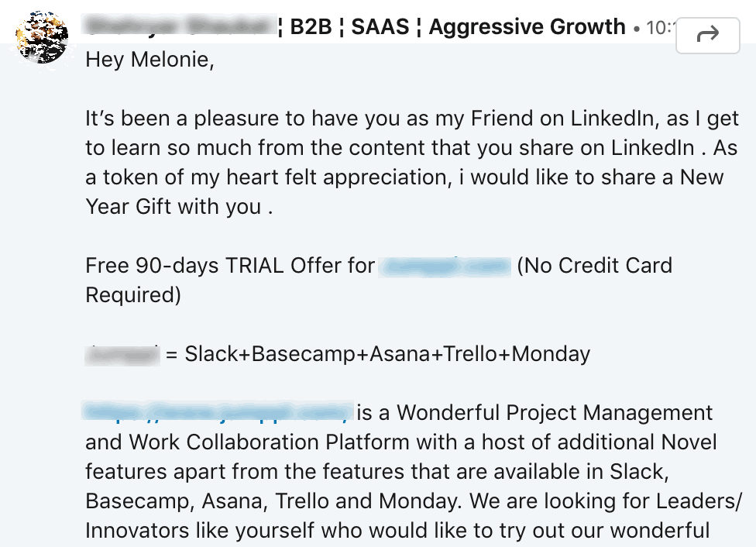Screen dimensions: 756x547
Task: Open the sender's profile picture
Action: point(41,35)
